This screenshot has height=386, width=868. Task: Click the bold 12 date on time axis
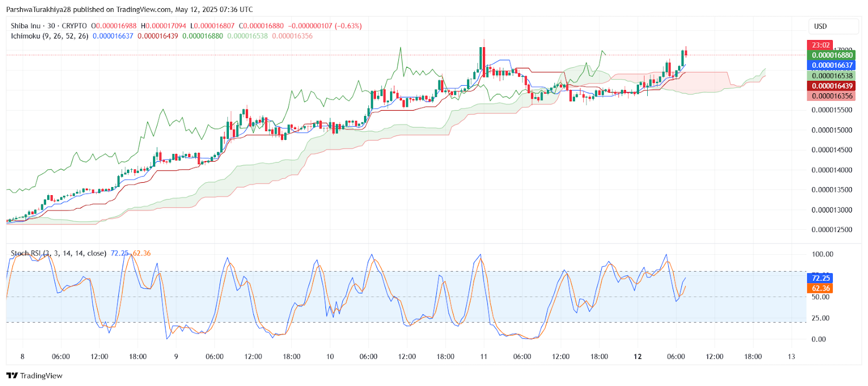pos(637,357)
